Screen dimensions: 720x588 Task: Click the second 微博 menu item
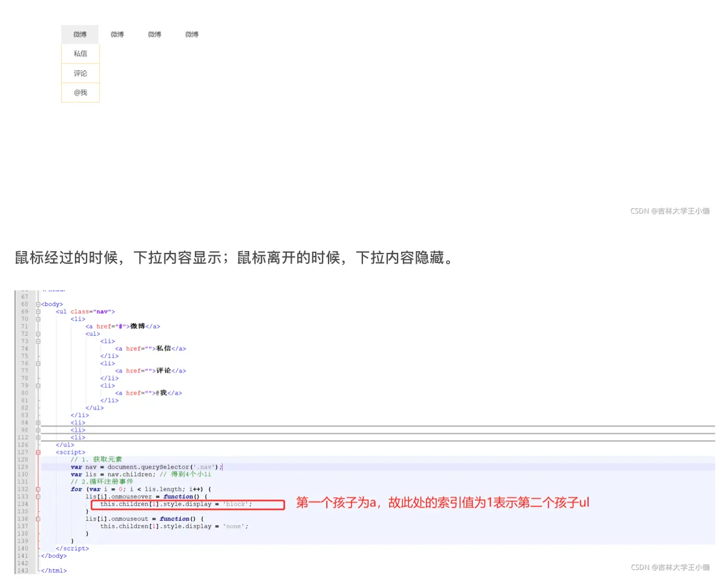[117, 34]
